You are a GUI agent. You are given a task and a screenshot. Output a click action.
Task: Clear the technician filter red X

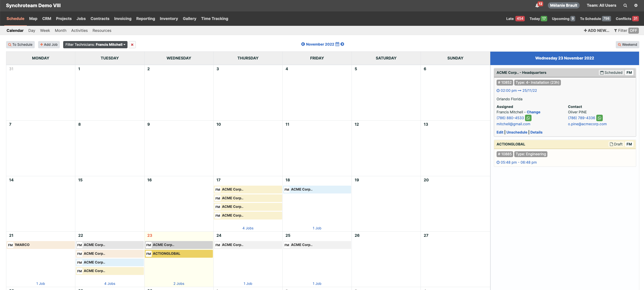pos(132,45)
